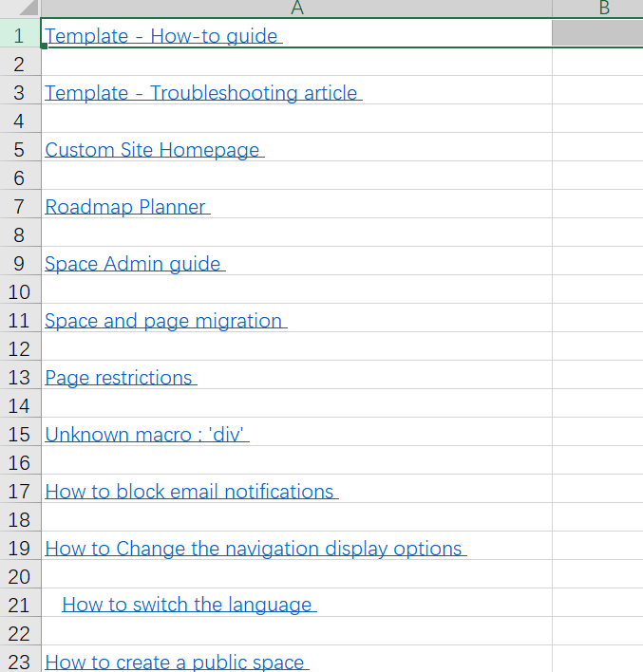Select shaded cell B1
Viewport: 643px width, 672px height.
point(597,33)
